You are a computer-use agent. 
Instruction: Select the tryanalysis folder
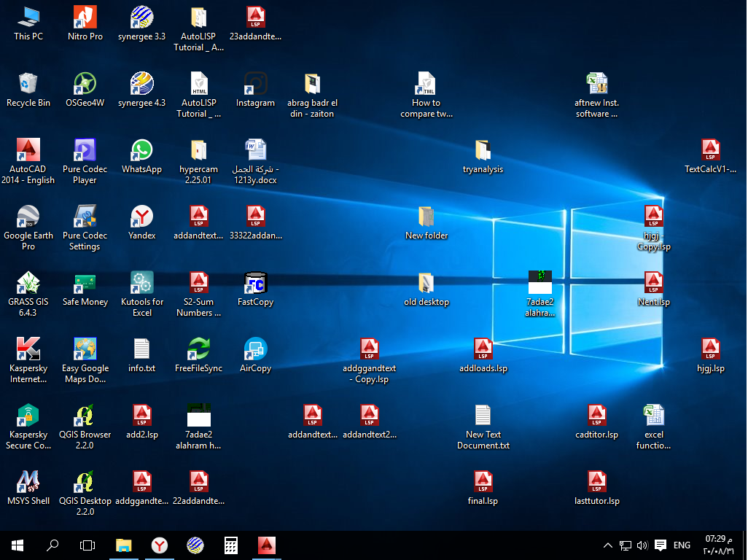[x=483, y=156]
